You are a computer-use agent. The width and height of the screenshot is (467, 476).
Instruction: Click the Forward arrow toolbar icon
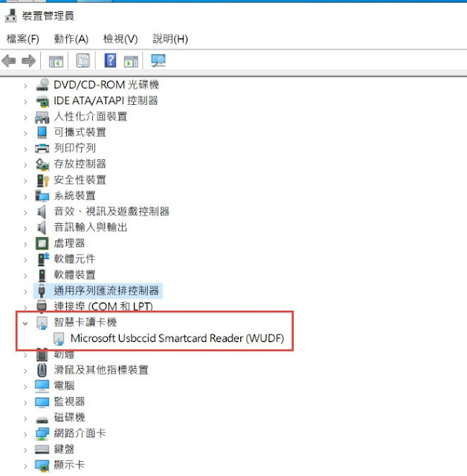click(28, 61)
